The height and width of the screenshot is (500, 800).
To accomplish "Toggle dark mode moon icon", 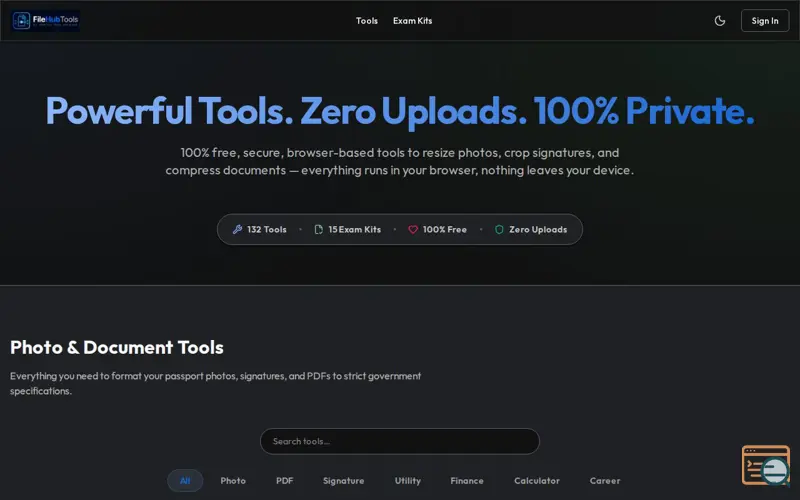I will coord(720,21).
